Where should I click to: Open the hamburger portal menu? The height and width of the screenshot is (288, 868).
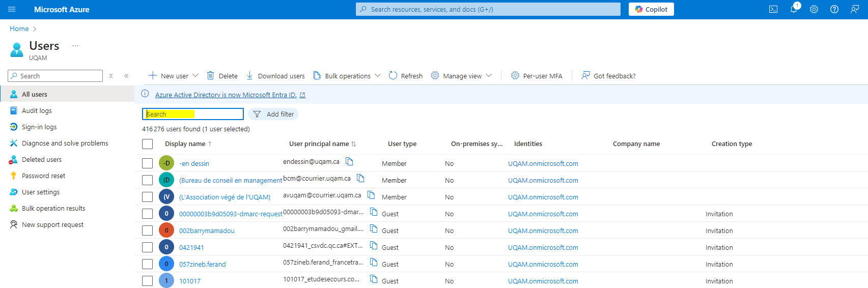(12, 9)
